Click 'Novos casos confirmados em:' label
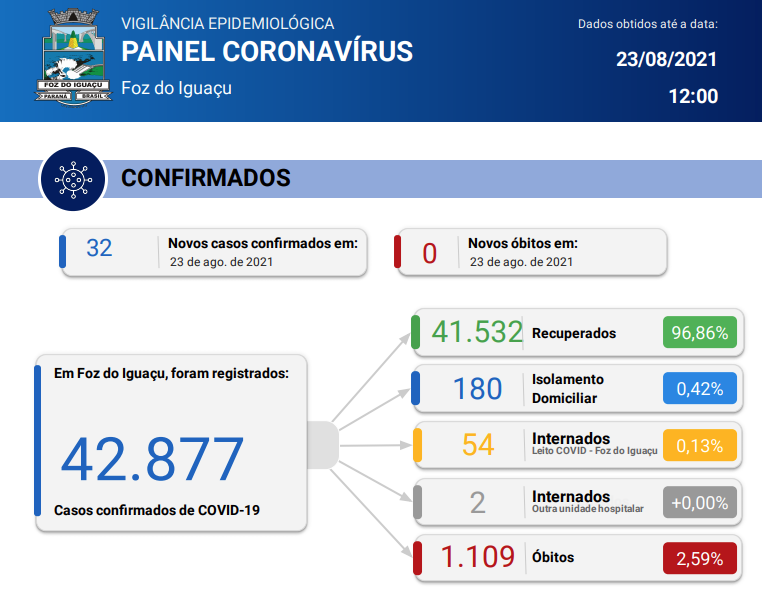Viewport: 762px width, 594px height. (x=263, y=243)
